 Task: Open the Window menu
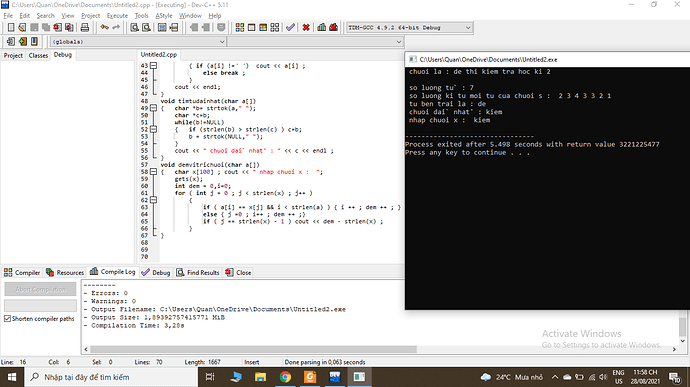click(190, 15)
